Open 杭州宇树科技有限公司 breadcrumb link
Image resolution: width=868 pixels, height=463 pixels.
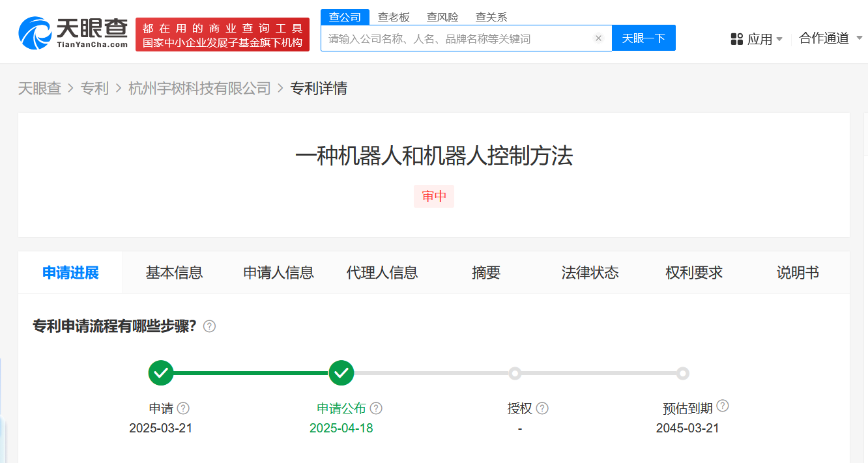pyautogui.click(x=199, y=89)
